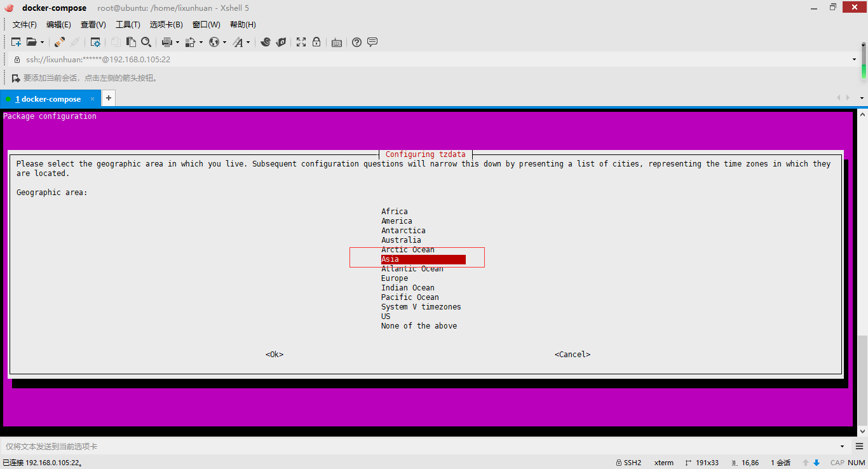Expand the Open folder dropdown arrow

point(43,43)
